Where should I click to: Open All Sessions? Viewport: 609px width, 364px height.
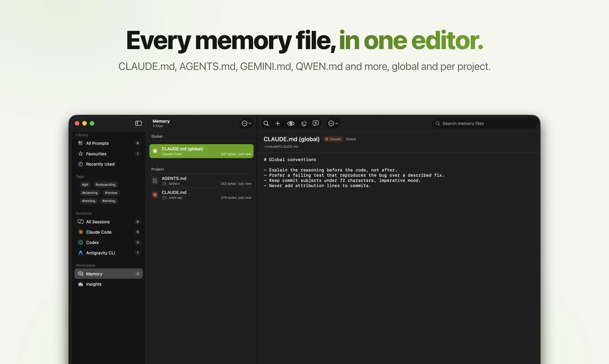(x=109, y=222)
